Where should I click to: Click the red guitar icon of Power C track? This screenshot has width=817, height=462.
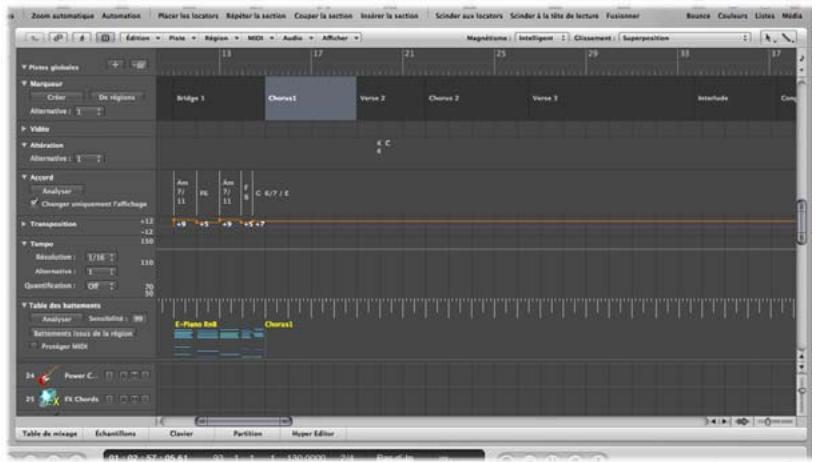(47, 375)
